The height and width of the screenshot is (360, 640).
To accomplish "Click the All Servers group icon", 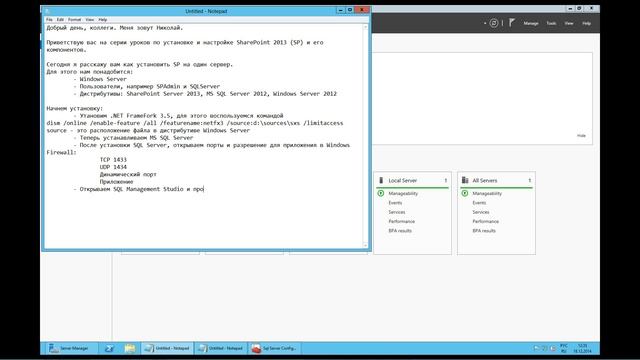I will point(465,180).
